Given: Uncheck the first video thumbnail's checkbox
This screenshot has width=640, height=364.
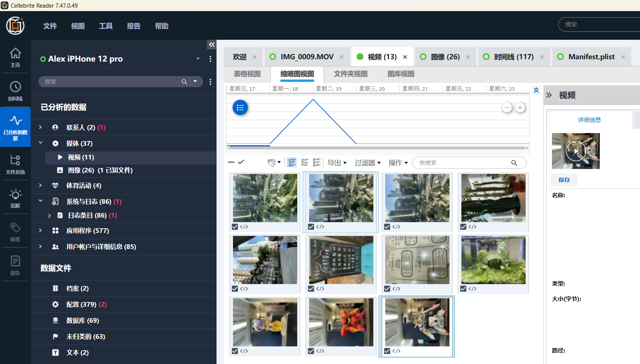Looking at the screenshot, I should coord(235,227).
